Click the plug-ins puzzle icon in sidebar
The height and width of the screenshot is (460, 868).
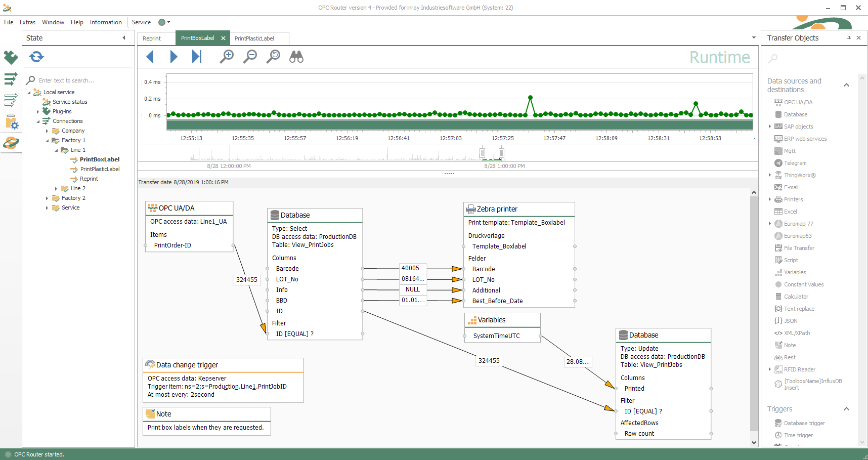tap(11, 57)
